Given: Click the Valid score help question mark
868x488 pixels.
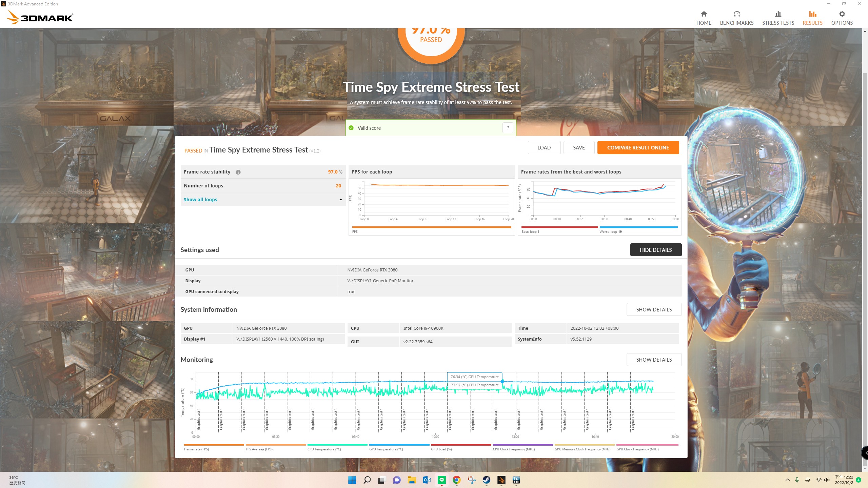Looking at the screenshot, I should pos(508,128).
